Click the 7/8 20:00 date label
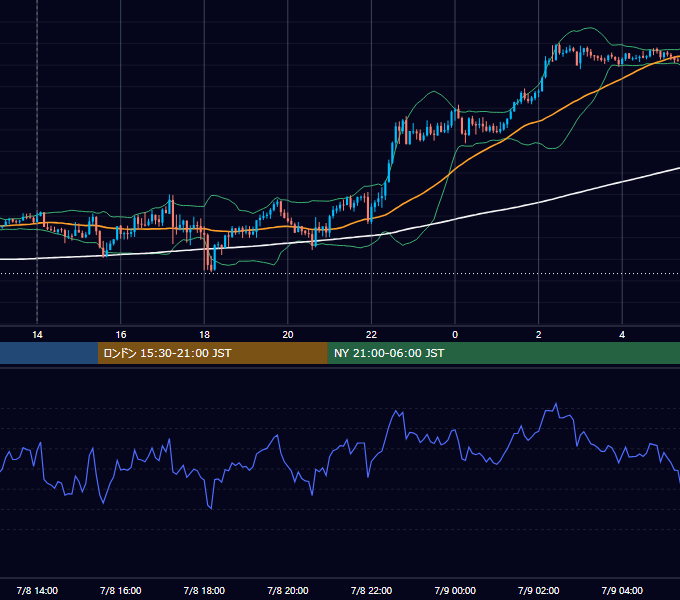The height and width of the screenshot is (600, 680). coord(288,590)
